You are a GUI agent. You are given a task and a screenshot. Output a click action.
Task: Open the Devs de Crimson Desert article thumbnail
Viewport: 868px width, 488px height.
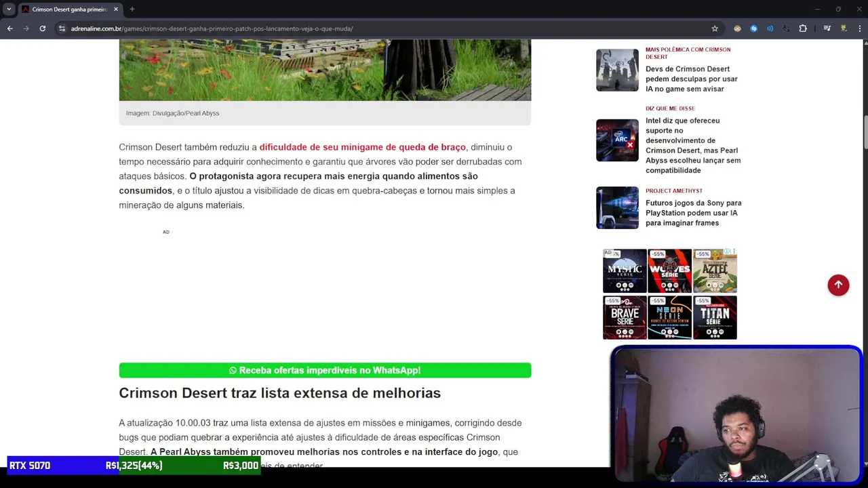point(617,70)
